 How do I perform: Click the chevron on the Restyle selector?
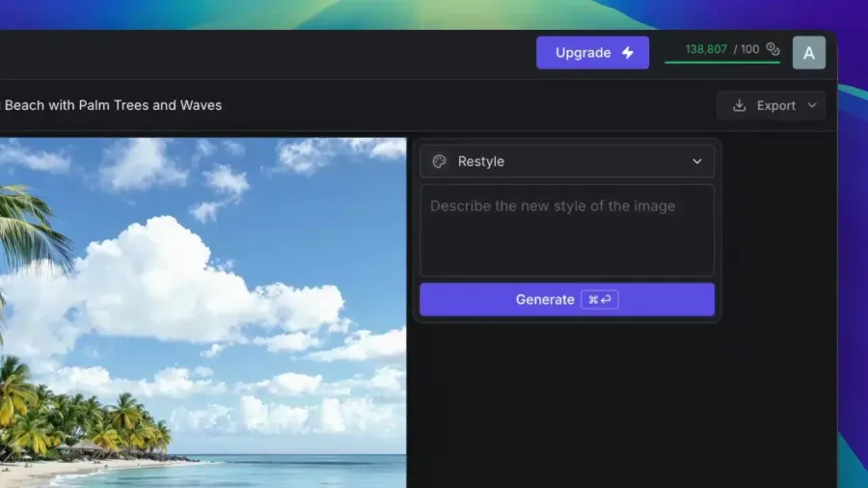pos(697,162)
